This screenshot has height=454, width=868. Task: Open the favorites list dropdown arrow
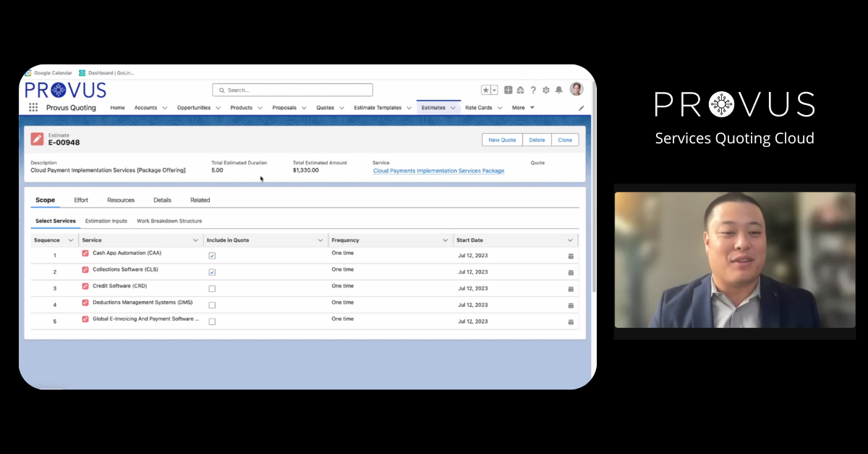point(495,90)
